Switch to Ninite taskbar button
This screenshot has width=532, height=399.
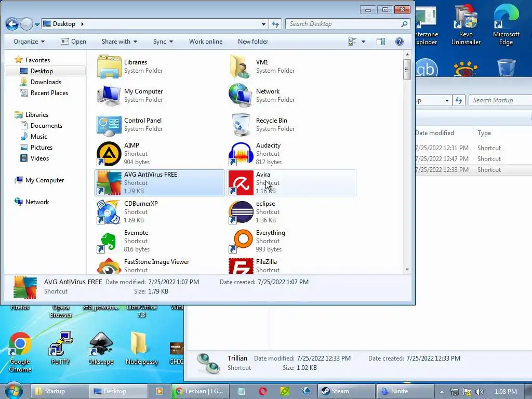tap(405, 391)
